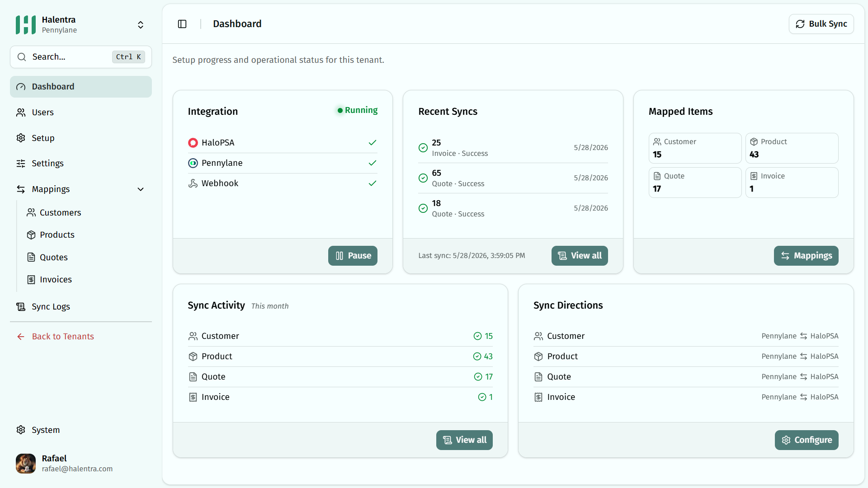The image size is (868, 488).
Task: Click Customer icon in Sync Directions
Action: coord(538,336)
